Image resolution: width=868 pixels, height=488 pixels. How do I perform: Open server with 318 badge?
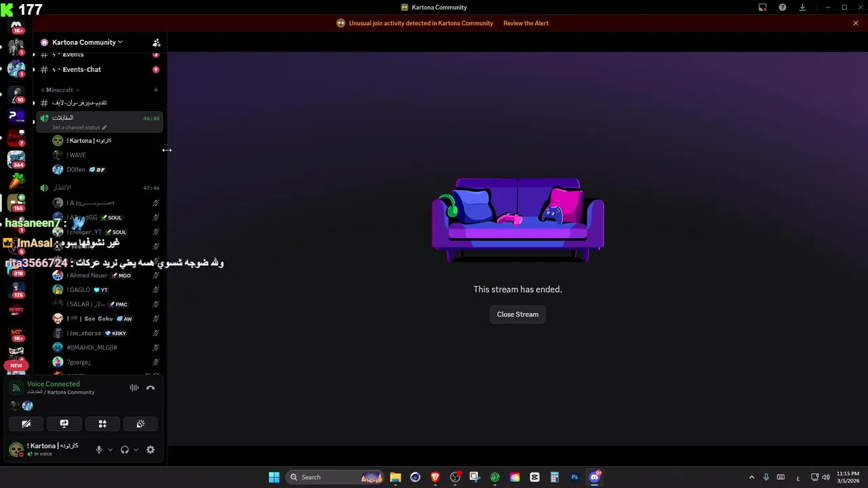(16, 267)
